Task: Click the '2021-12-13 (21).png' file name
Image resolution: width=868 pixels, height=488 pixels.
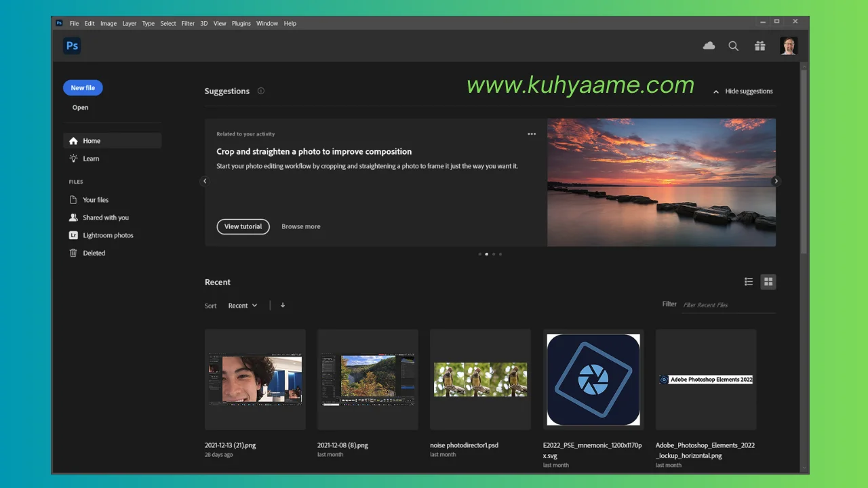Action: coord(230,445)
